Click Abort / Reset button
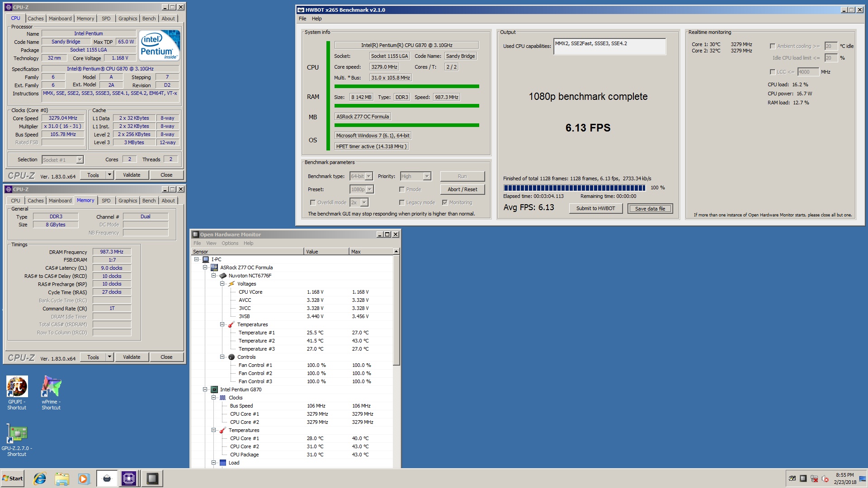868x488 pixels. pyautogui.click(x=462, y=189)
